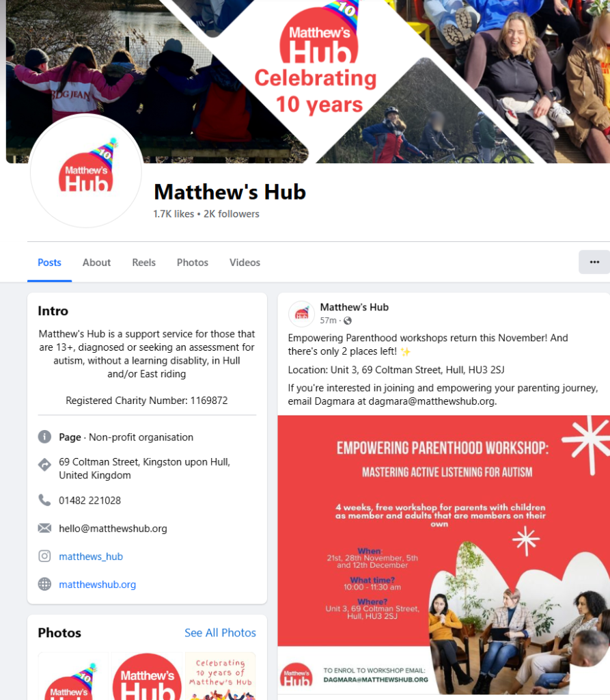Click the post author avatar icon
Image resolution: width=610 pixels, height=700 pixels.
point(302,313)
